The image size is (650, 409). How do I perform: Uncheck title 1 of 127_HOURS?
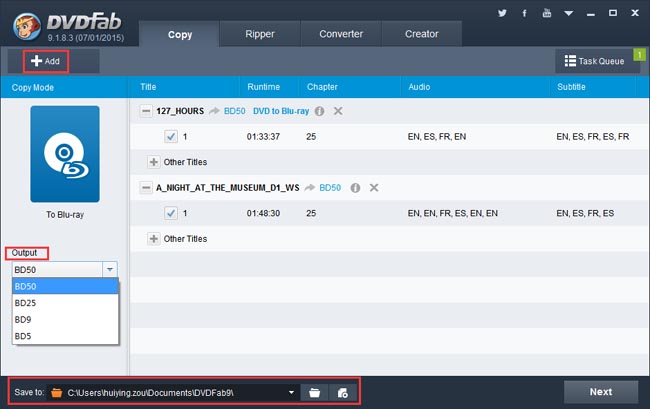171,136
